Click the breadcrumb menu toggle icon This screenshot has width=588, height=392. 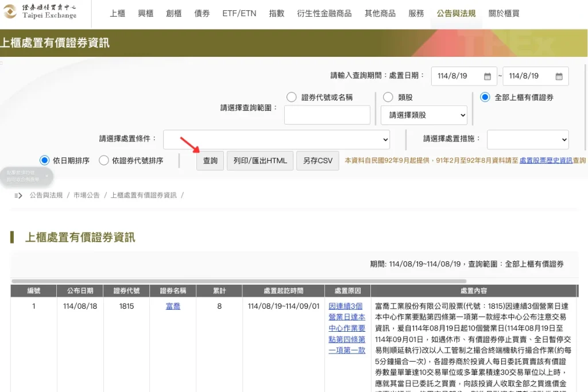pyautogui.click(x=18, y=195)
